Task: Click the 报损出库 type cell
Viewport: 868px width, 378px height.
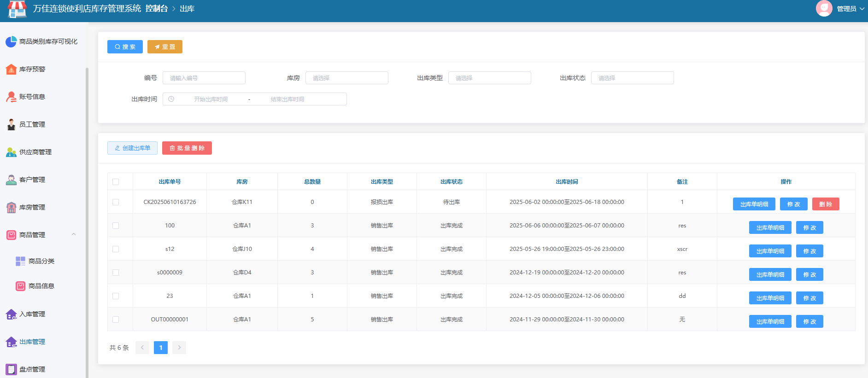Action: [382, 202]
